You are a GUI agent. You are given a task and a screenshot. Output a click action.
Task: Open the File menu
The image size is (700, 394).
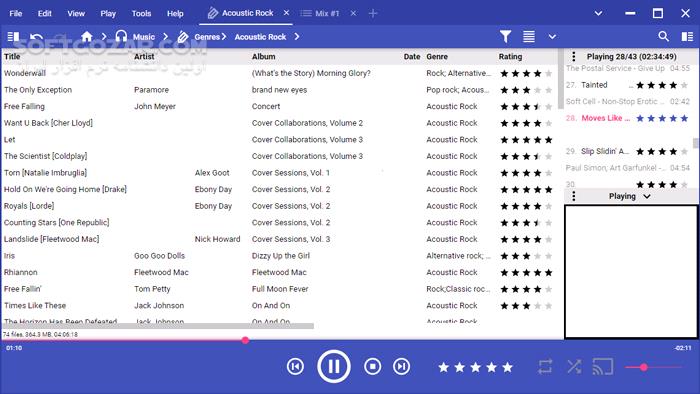pyautogui.click(x=16, y=13)
